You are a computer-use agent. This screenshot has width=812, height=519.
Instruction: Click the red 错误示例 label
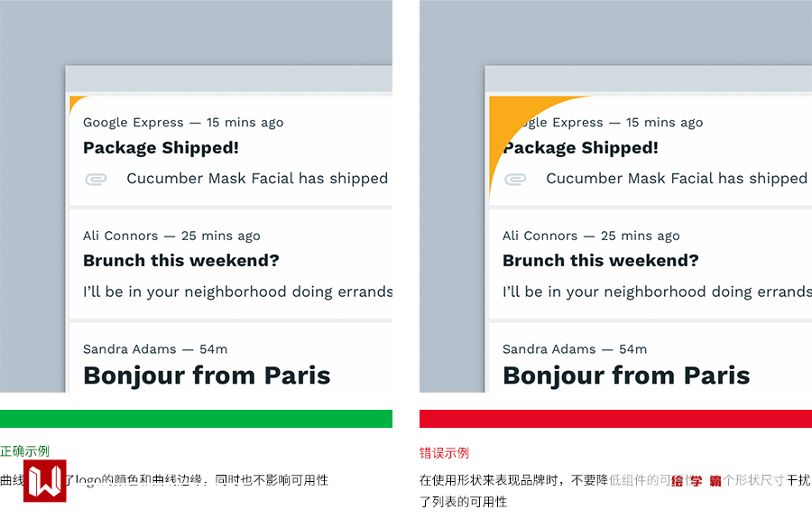(445, 453)
